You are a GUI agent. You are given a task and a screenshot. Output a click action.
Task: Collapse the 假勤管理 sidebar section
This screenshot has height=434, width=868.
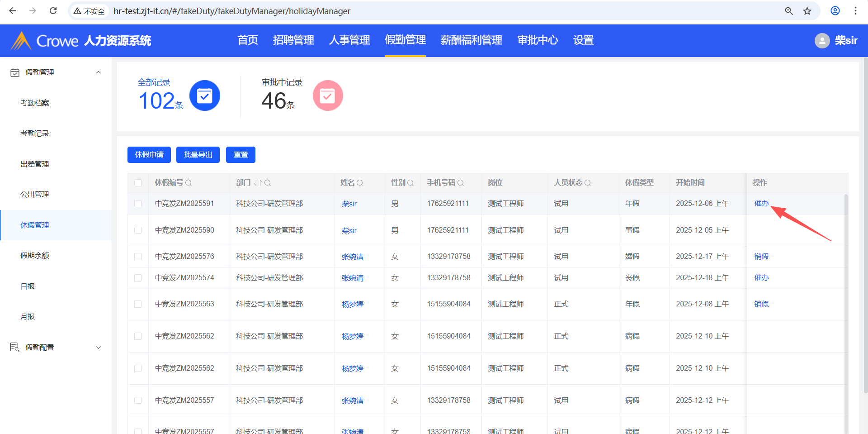98,72
